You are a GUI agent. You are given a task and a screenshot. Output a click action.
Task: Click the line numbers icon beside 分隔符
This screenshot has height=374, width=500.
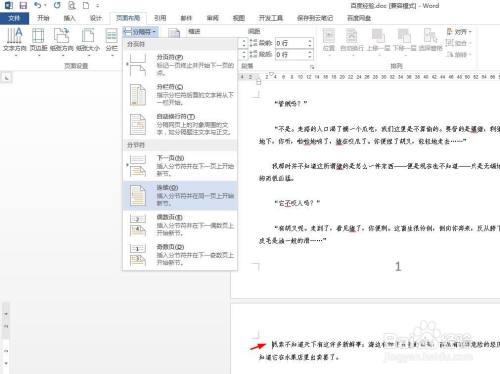(174, 33)
